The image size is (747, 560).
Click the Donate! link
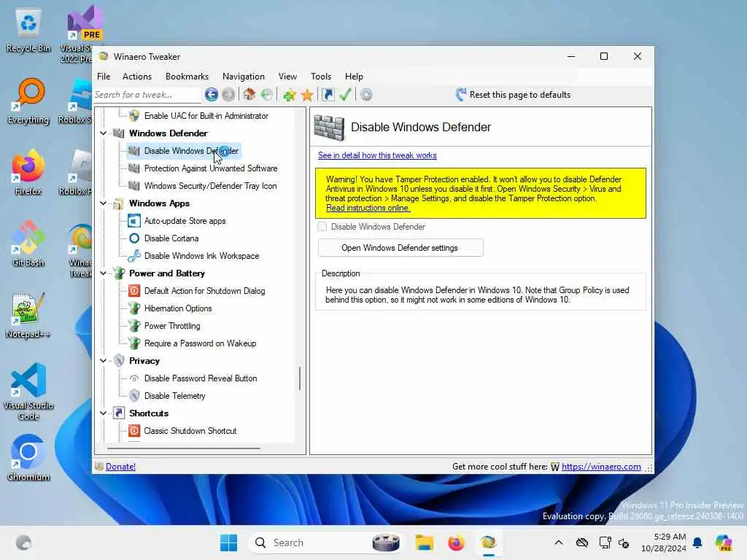120,467
